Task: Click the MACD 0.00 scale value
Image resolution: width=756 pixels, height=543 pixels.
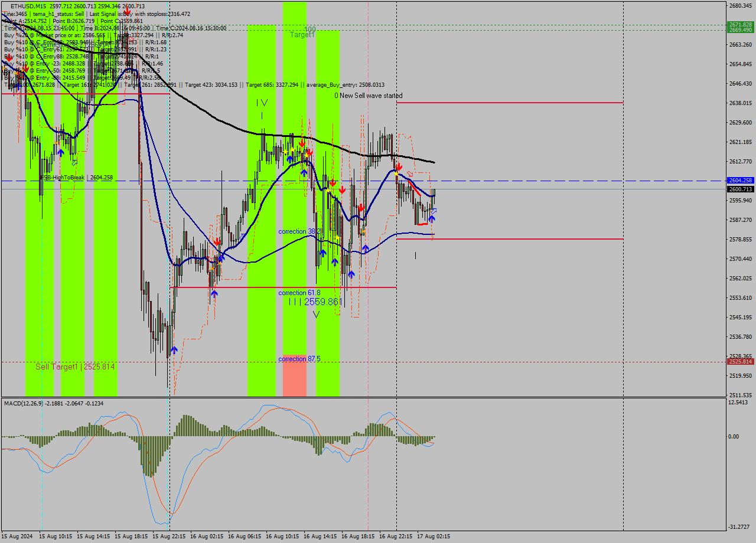Action: coord(734,437)
